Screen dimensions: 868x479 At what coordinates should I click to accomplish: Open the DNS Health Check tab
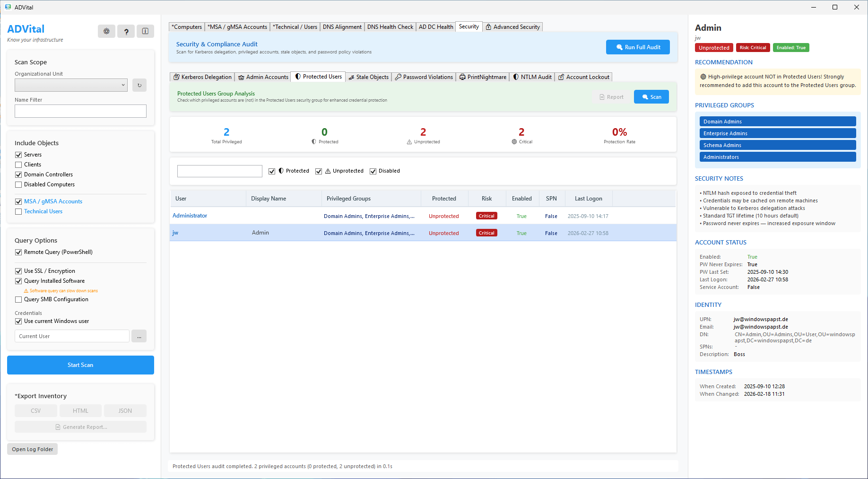coord(390,27)
